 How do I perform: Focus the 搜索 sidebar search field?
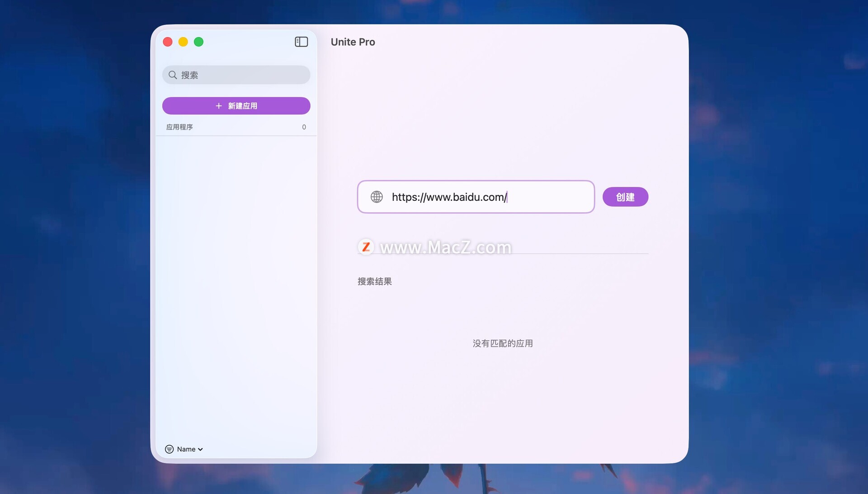pos(236,75)
